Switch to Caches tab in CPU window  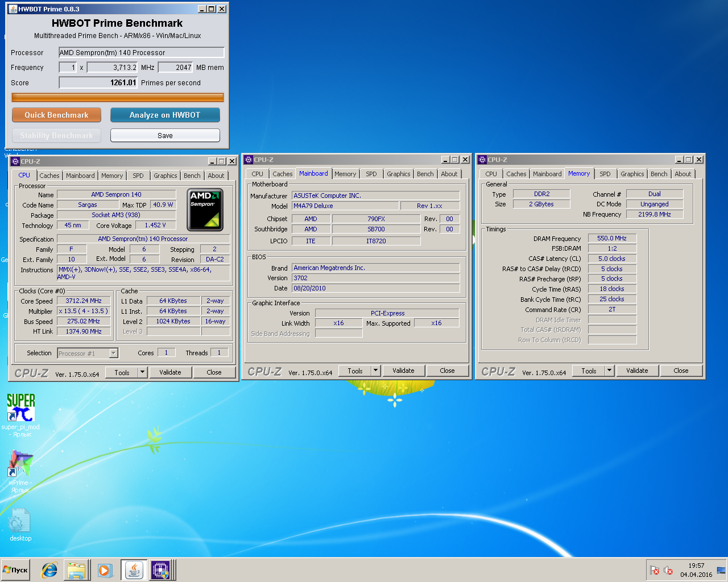tap(49, 176)
